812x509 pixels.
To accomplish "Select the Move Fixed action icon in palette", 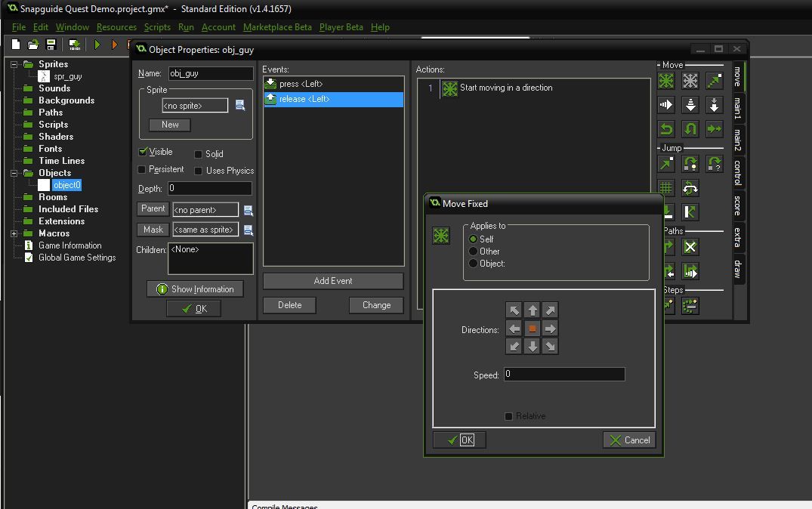I will (666, 81).
